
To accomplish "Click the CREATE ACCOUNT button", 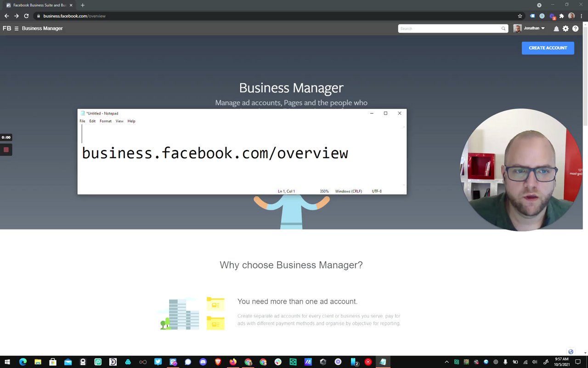I will point(548,48).
